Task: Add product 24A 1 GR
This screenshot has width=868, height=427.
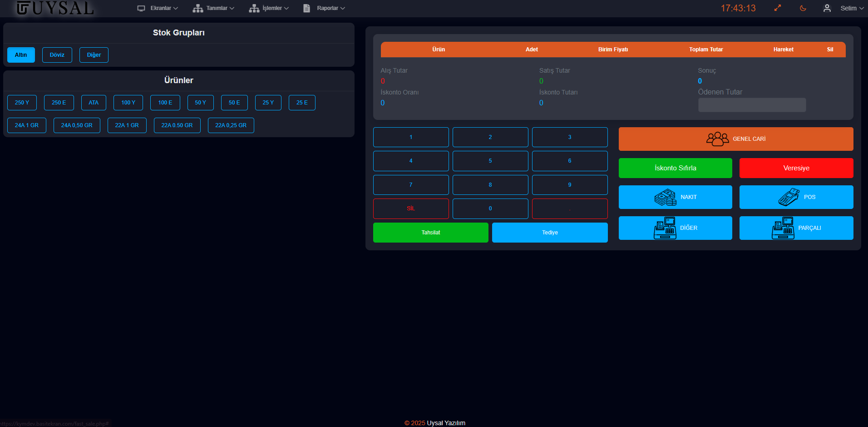Action: (27, 125)
